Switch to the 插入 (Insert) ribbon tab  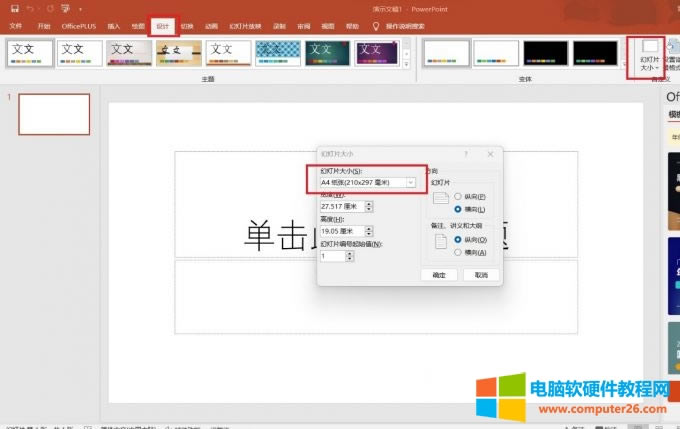[x=114, y=25]
